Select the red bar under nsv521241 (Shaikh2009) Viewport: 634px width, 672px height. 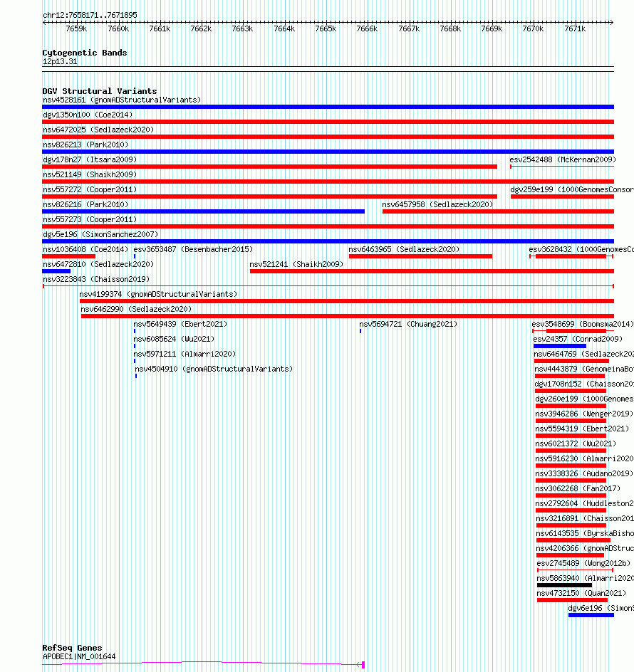pyautogui.click(x=432, y=271)
